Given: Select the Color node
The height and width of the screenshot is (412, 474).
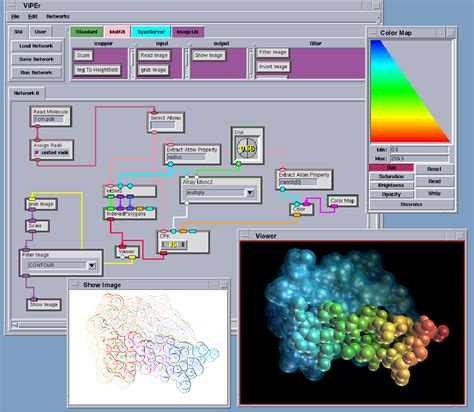Looking at the screenshot, I should tap(301, 209).
